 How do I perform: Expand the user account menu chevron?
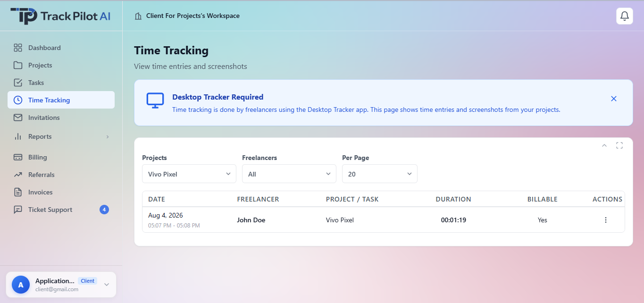tap(107, 285)
